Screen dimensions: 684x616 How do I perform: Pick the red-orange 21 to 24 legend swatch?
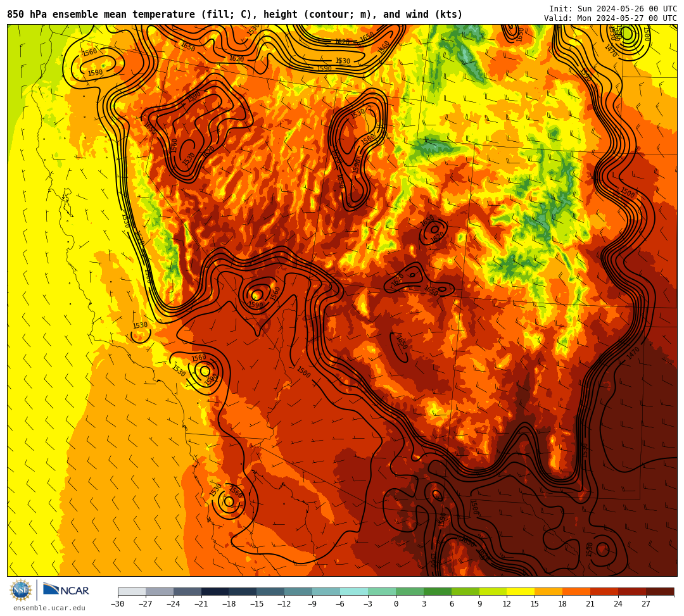coord(605,591)
